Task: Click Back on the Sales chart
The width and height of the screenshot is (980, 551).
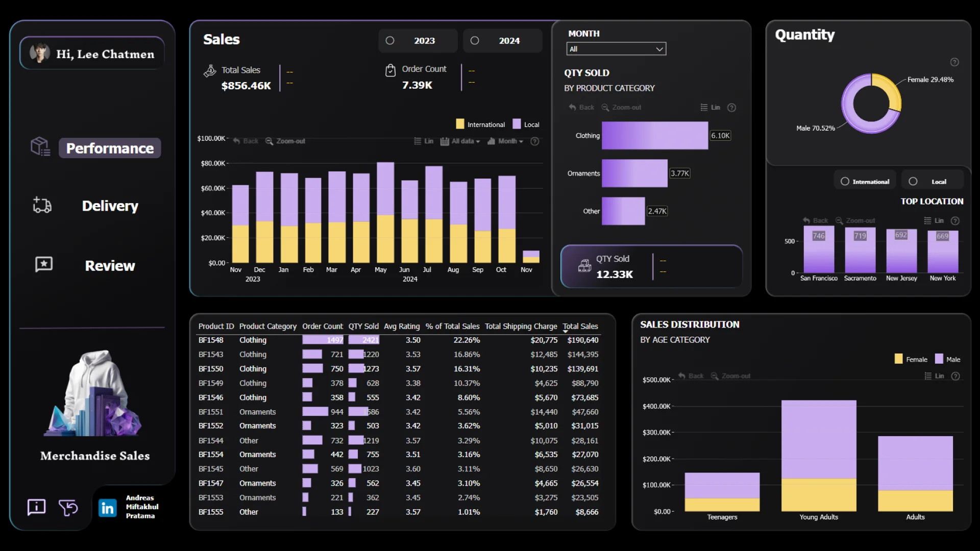Action: click(246, 141)
